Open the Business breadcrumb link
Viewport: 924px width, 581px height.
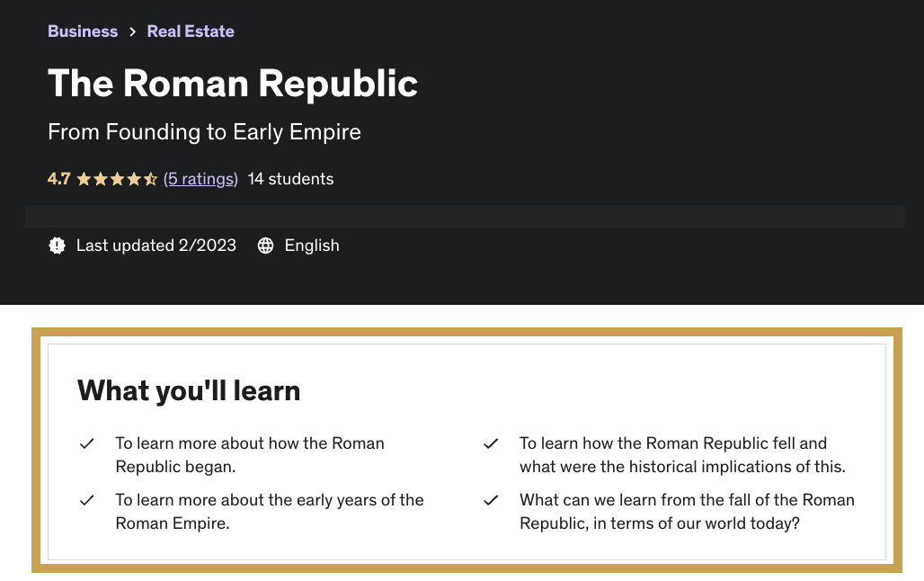83,31
